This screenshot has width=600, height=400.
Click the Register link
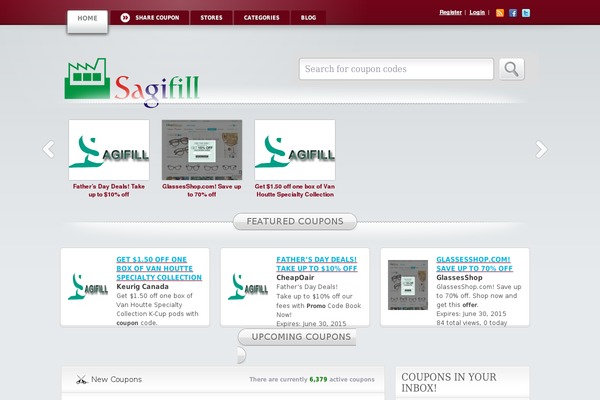[450, 12]
